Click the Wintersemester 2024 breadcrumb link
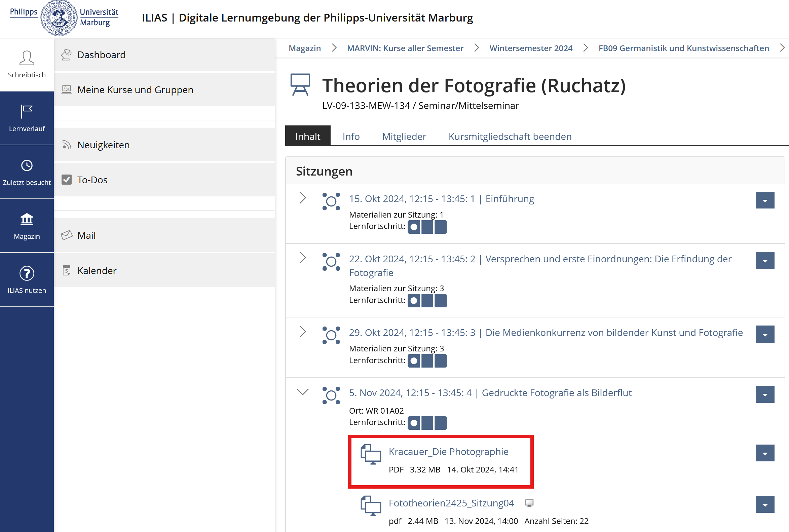Screen dimensions: 789x532 (x=530, y=48)
